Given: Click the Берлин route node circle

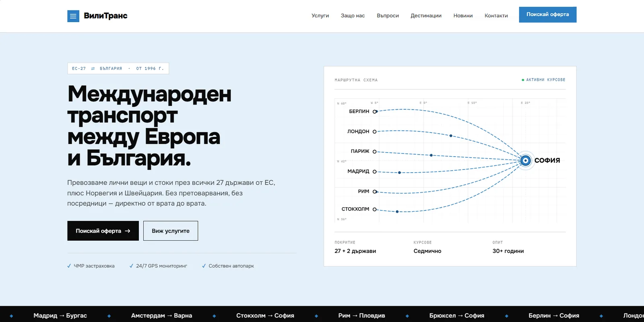Looking at the screenshot, I should [375, 111].
